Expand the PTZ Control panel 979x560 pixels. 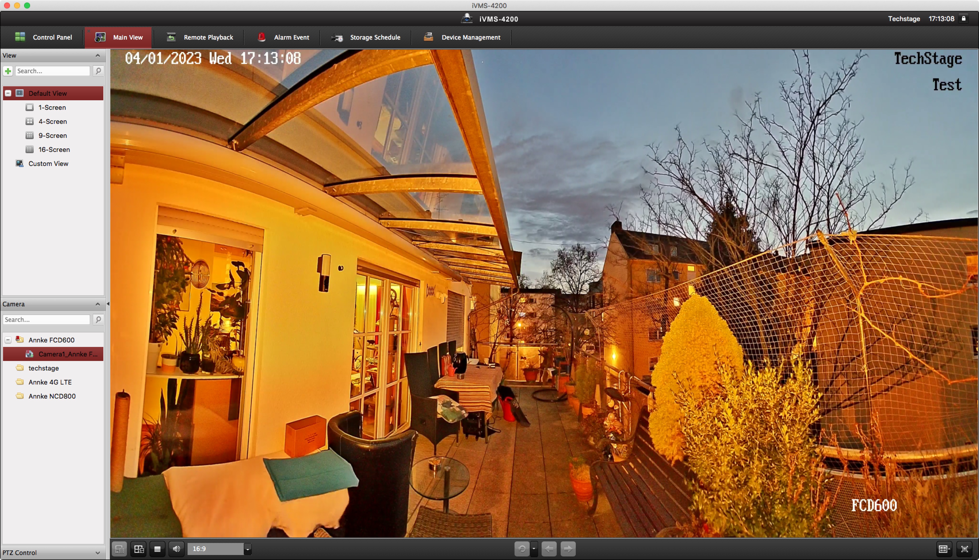98,553
